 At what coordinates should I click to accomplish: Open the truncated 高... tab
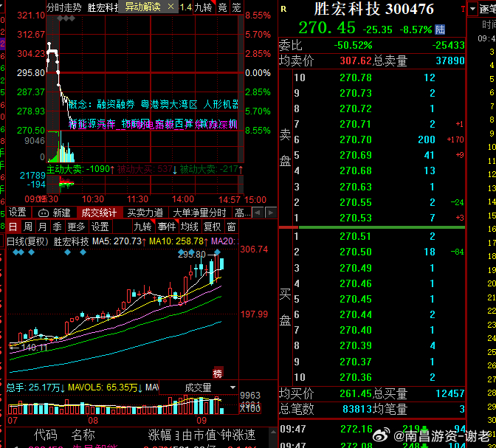pyautogui.click(x=242, y=213)
